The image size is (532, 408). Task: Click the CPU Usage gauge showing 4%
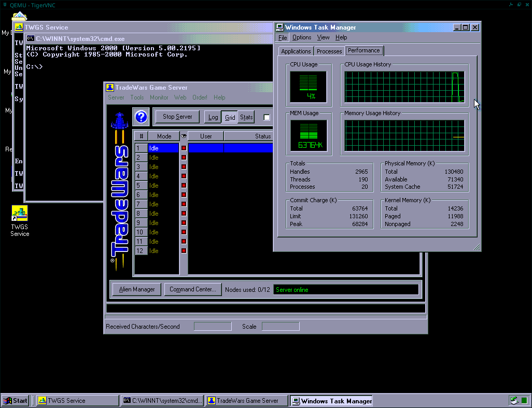(x=309, y=87)
